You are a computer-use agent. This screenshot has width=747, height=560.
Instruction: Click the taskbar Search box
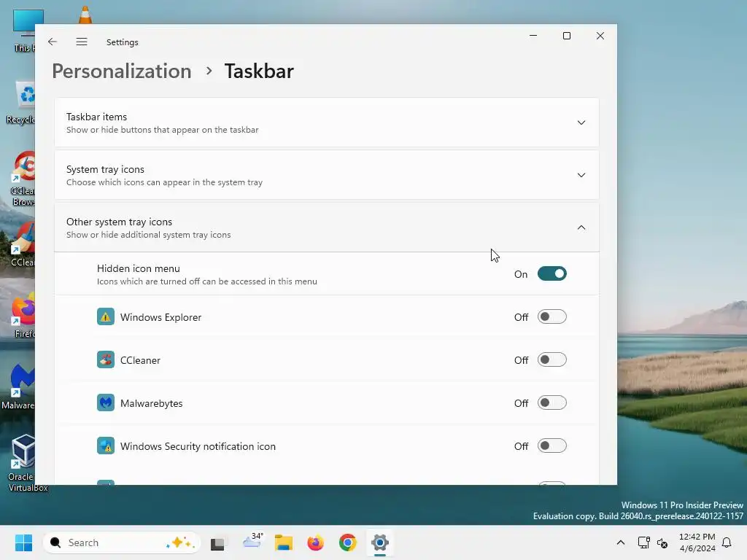tap(122, 542)
